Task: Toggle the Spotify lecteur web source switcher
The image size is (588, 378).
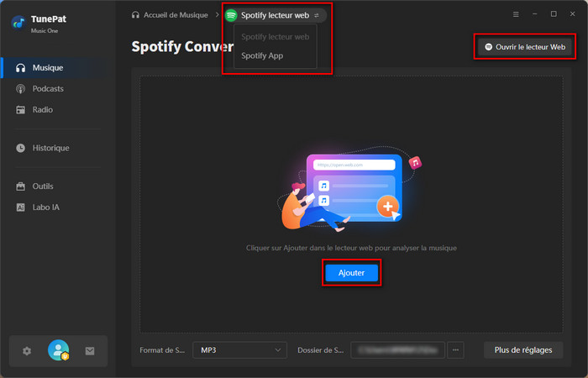Action: (x=276, y=15)
